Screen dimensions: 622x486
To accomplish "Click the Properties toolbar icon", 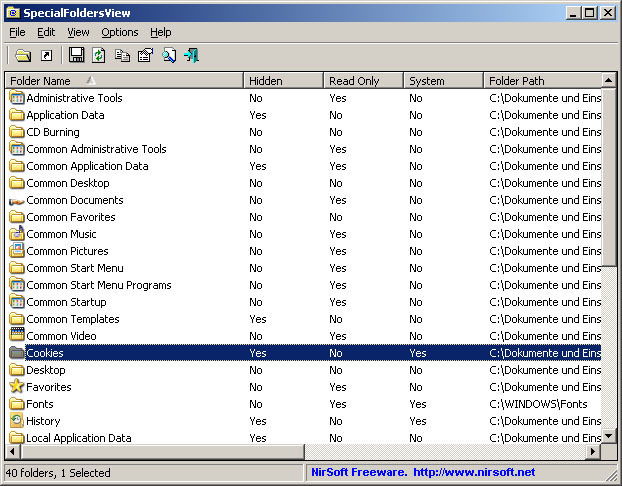I will tap(145, 56).
